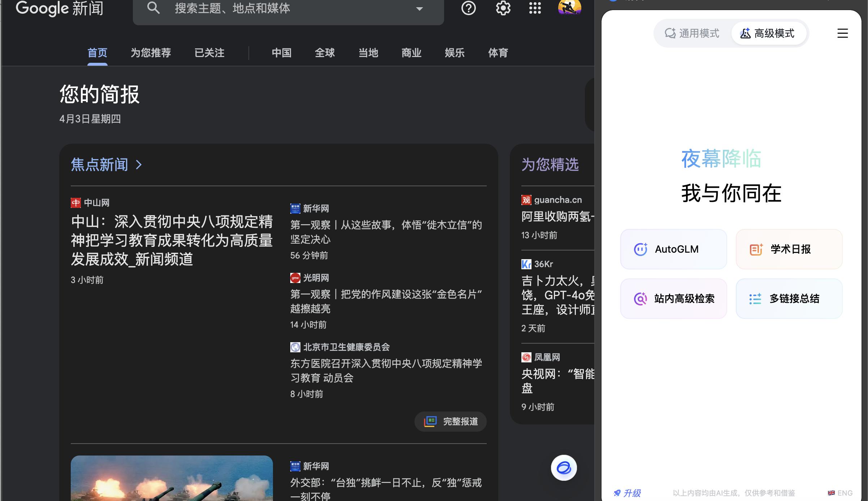Screen dimensions: 868x501
Task: Open the hamburger menu in assistant panel
Action: tap(842, 34)
